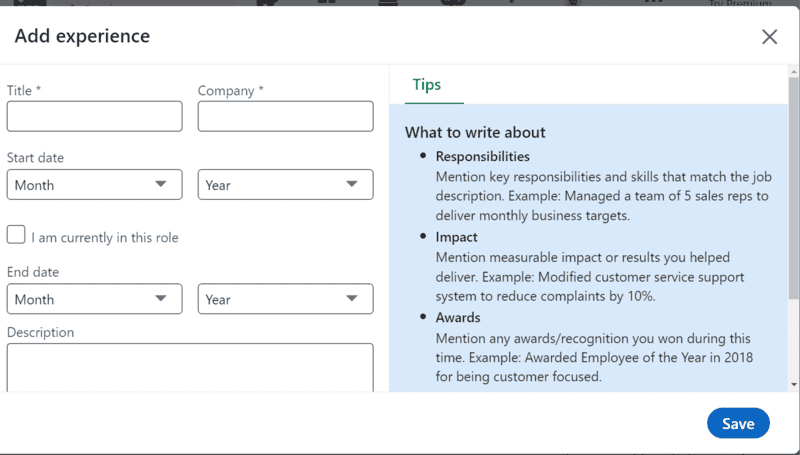Click inside the Description text area
This screenshot has width=800, height=455.
pyautogui.click(x=190, y=368)
